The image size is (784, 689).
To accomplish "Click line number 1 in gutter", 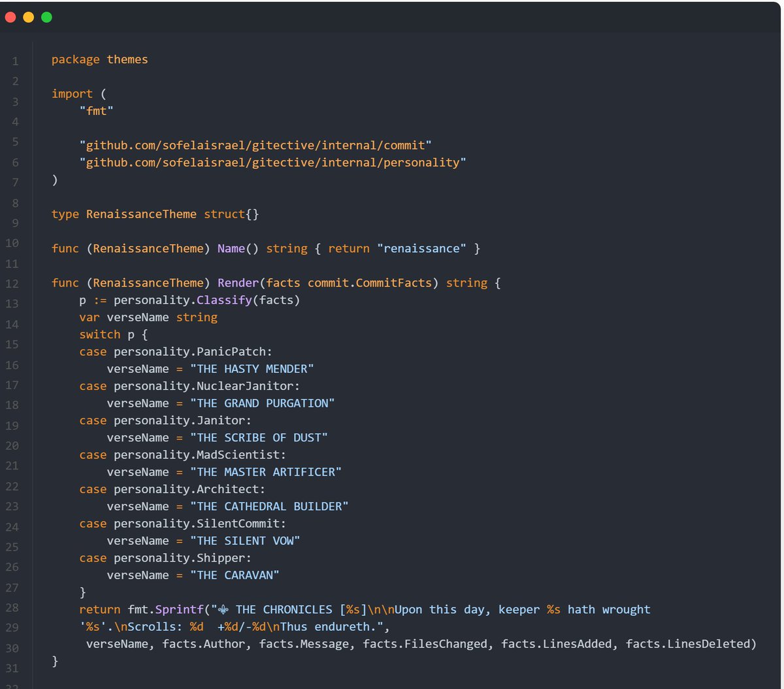I will coord(15,61).
